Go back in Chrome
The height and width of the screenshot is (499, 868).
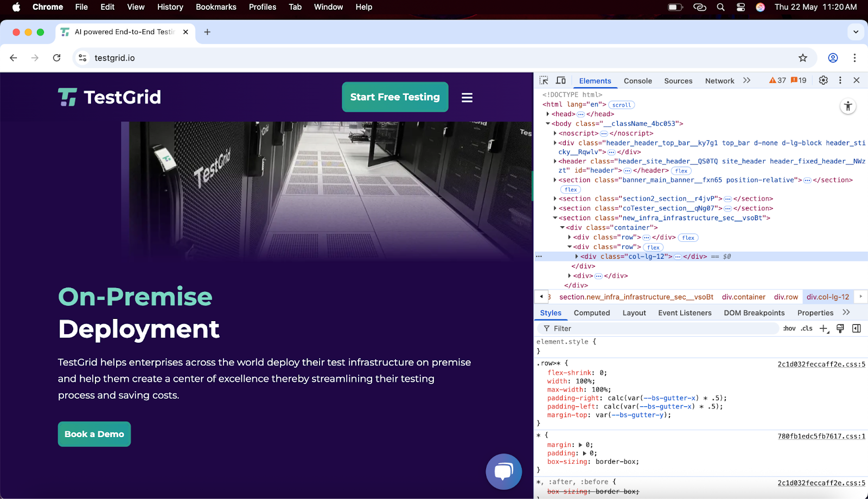point(14,57)
